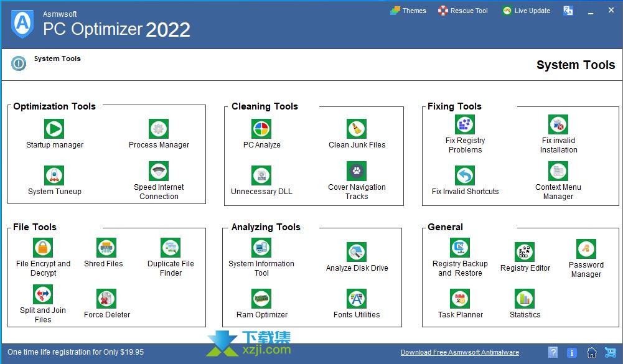Open Fonts Utilities icon
The height and width of the screenshot is (364, 623).
point(357,299)
